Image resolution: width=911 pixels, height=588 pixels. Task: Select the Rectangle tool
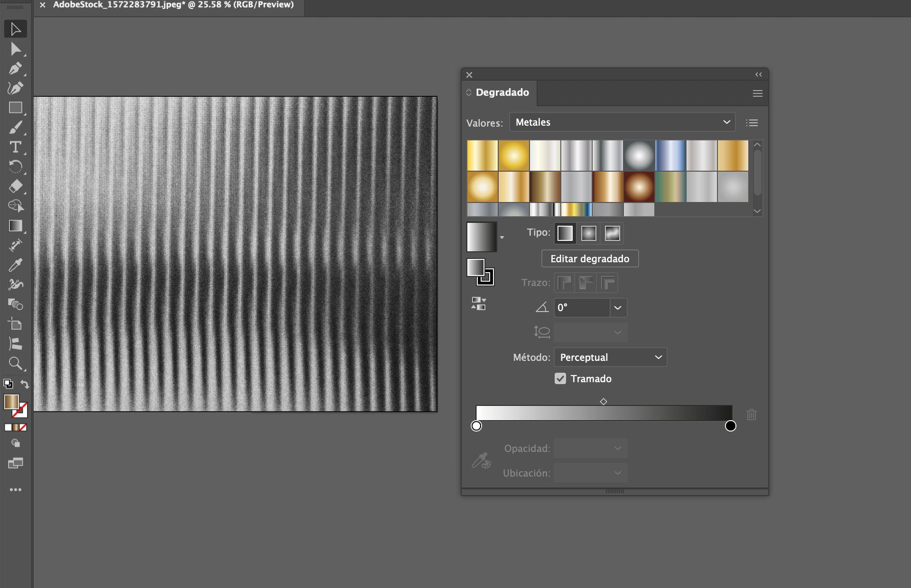pyautogui.click(x=16, y=108)
